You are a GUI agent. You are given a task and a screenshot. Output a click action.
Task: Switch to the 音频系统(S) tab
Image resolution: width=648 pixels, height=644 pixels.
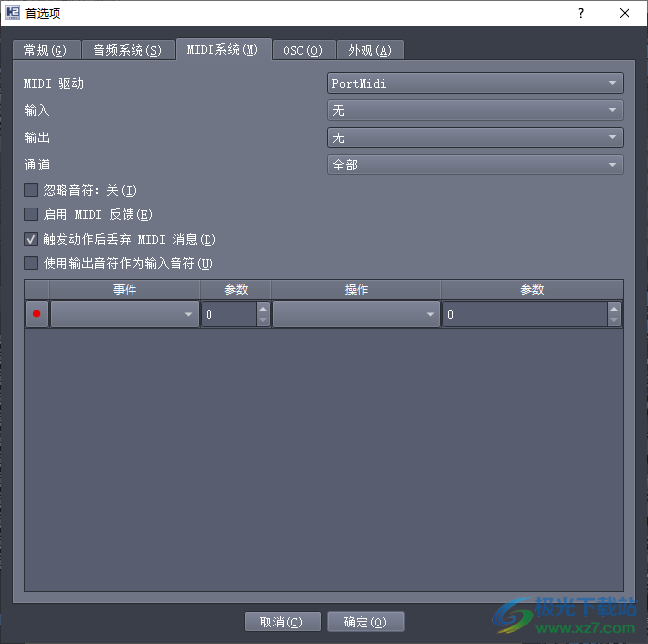(128, 50)
